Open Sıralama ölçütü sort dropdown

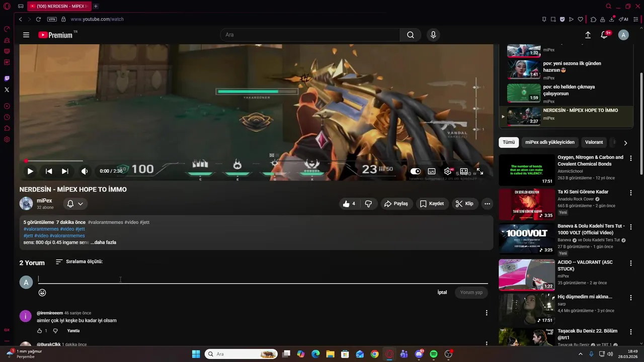click(79, 261)
